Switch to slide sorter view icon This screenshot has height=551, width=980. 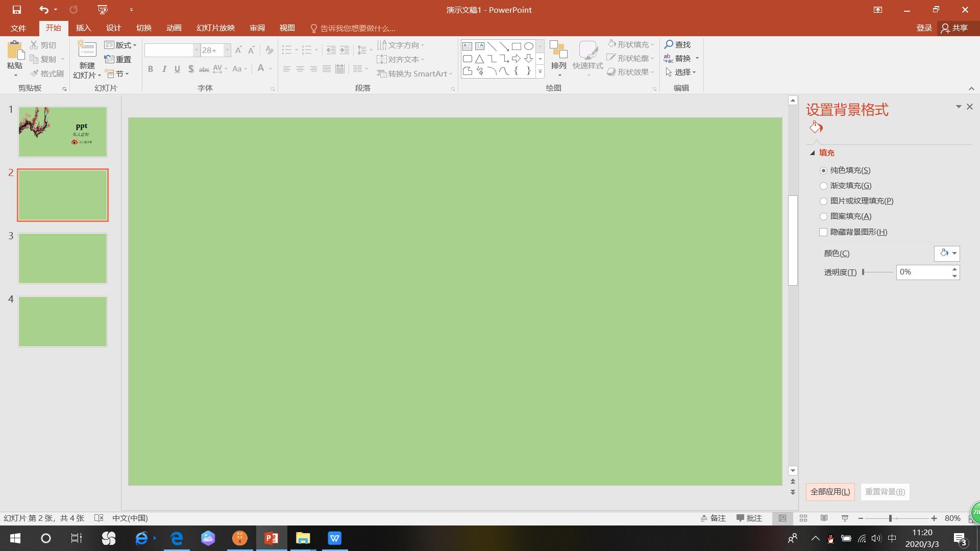click(x=803, y=518)
